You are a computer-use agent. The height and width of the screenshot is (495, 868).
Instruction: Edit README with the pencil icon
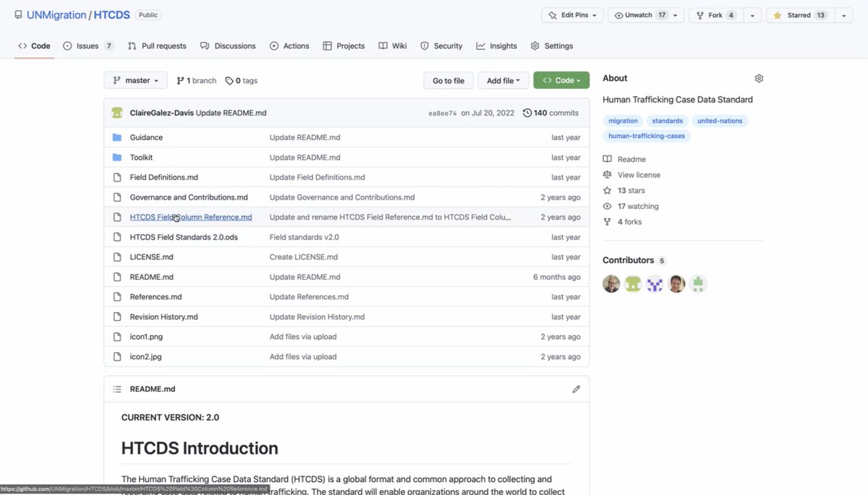pos(576,389)
